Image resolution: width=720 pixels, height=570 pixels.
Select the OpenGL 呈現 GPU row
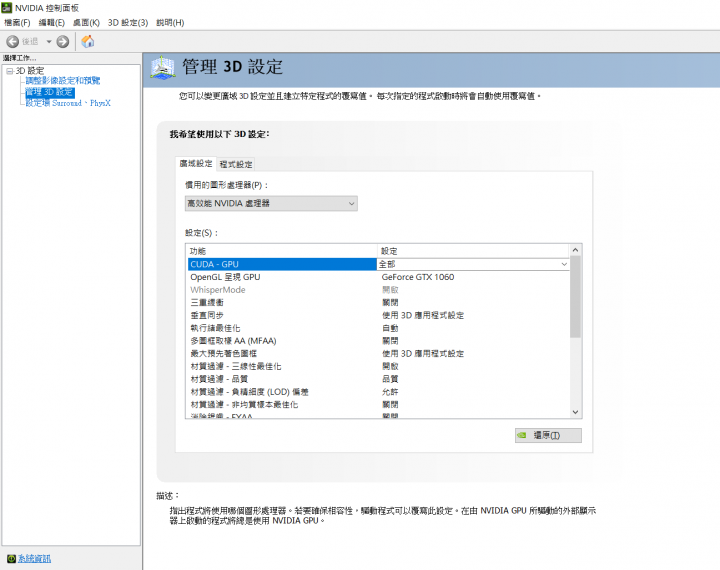379,277
